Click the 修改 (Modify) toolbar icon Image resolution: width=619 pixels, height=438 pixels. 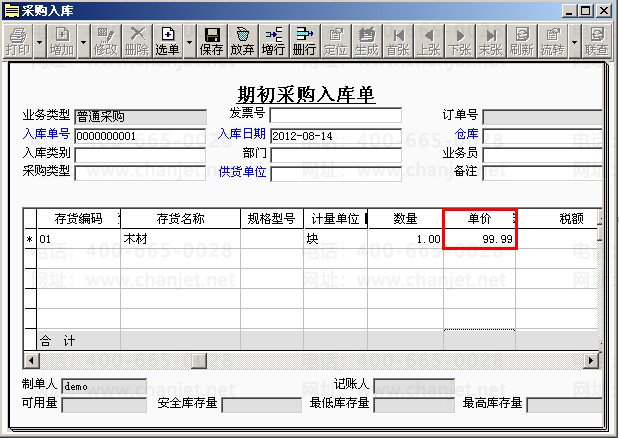coord(106,41)
